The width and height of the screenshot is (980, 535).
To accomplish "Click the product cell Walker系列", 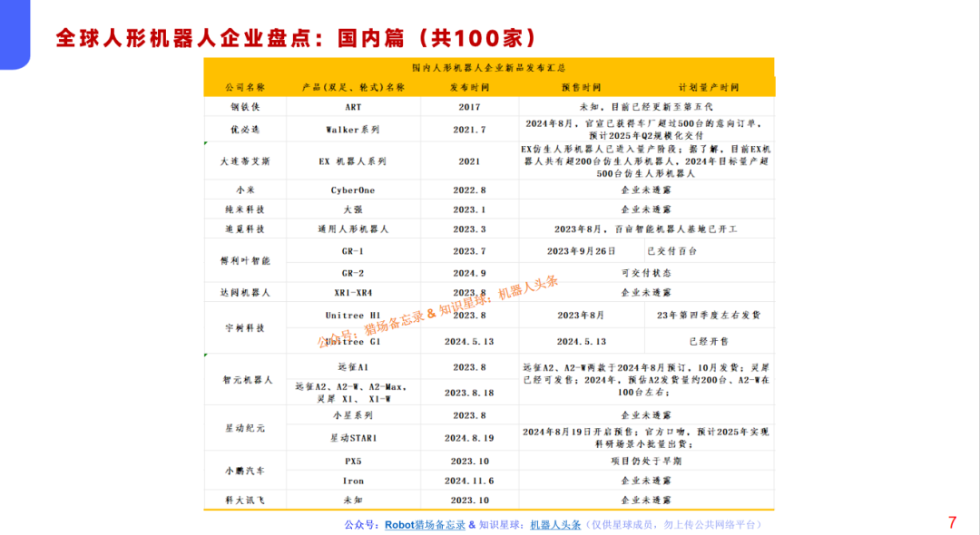I will pyautogui.click(x=353, y=130).
